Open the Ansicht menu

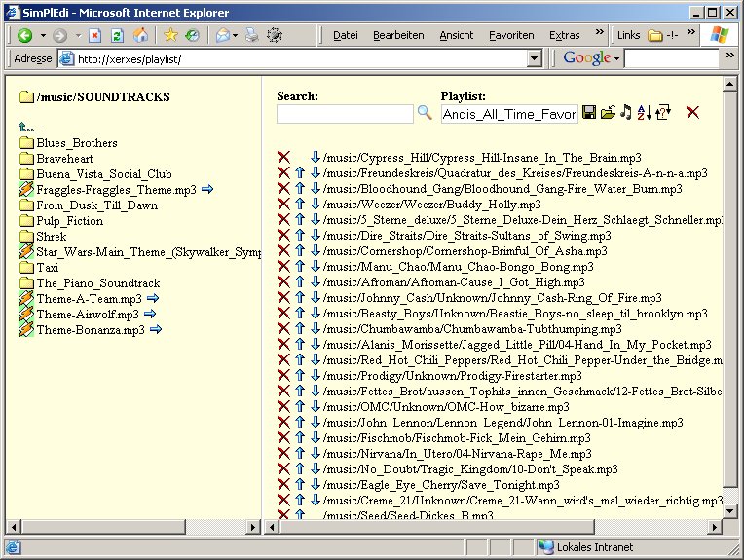point(457,36)
